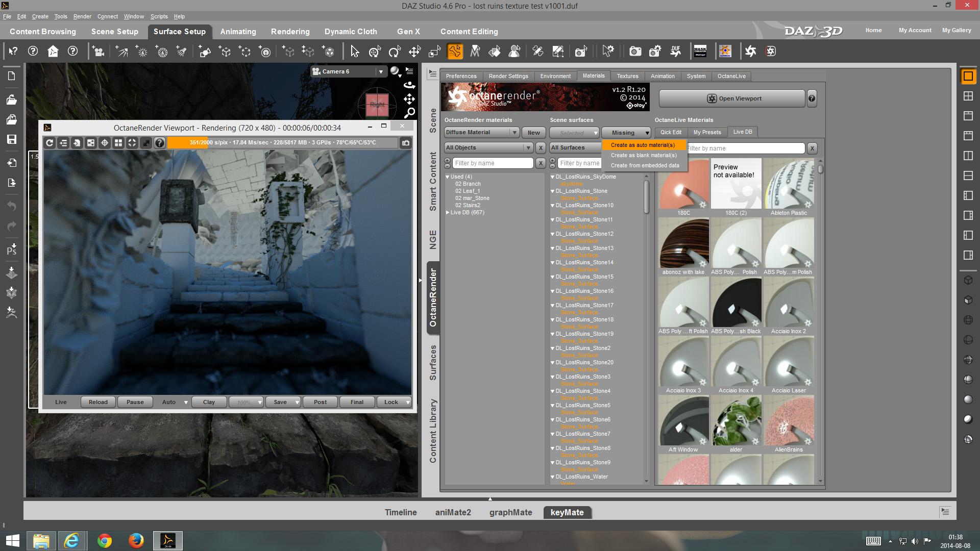Select the active pose bone tool
The width and height of the screenshot is (980, 551).
[x=455, y=52]
